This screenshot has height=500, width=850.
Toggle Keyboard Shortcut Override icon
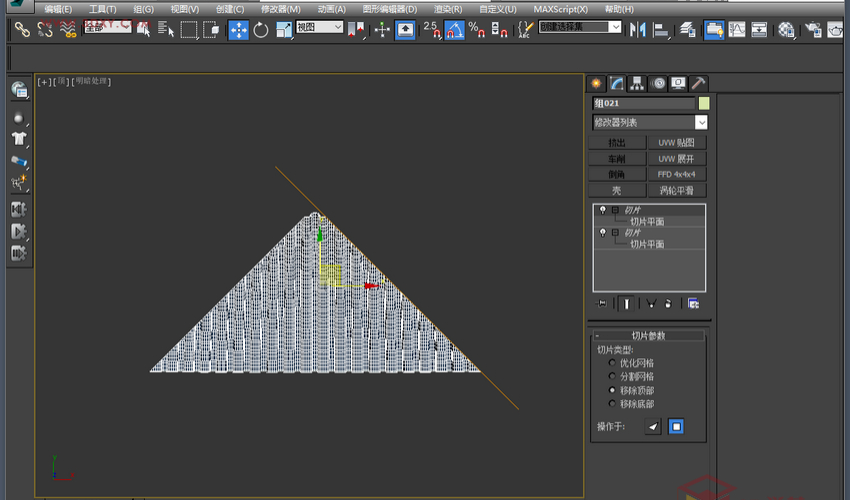(x=405, y=29)
